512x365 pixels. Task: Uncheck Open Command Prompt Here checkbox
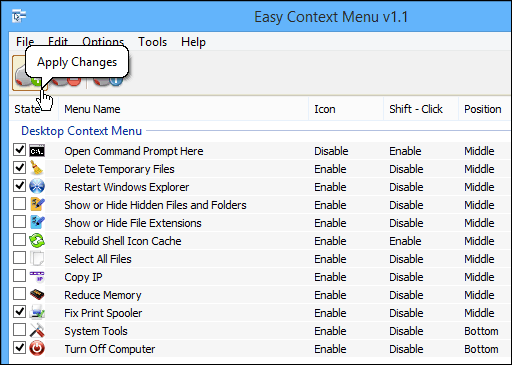click(19, 150)
